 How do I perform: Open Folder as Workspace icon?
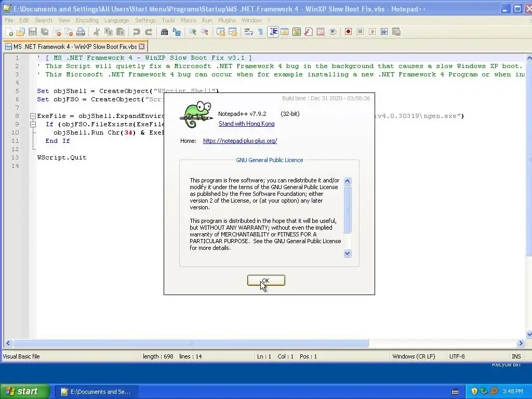[321, 32]
